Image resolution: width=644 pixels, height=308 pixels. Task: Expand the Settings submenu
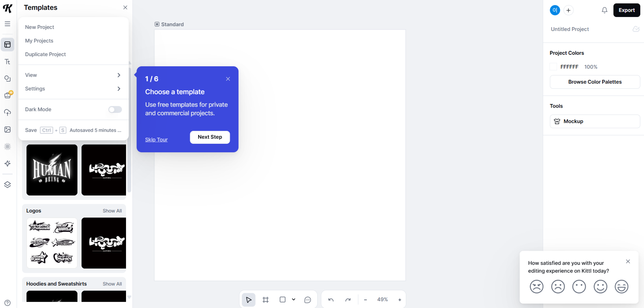click(x=73, y=89)
